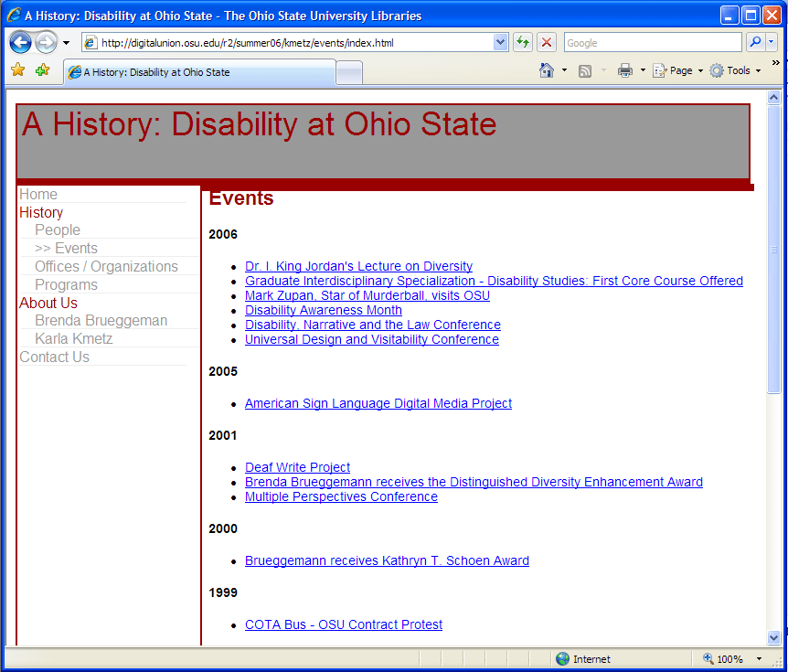Open the Page menu
Image resolution: width=788 pixels, height=672 pixels.
[677, 70]
